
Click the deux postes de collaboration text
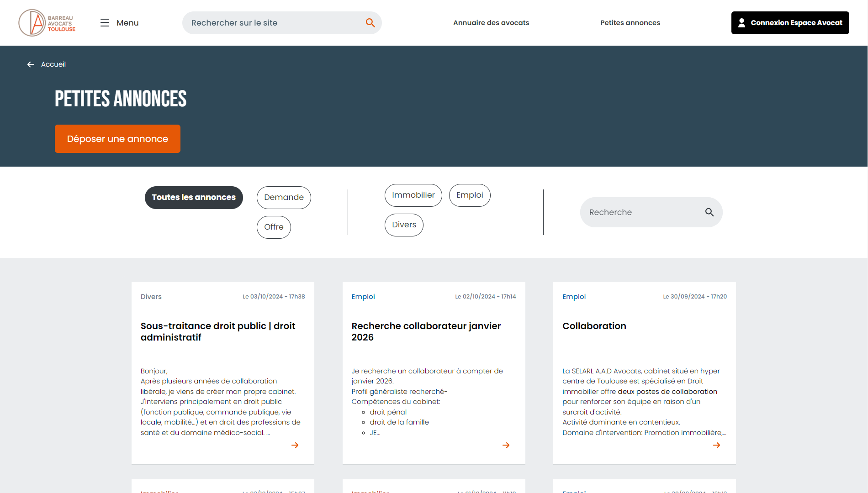point(667,392)
